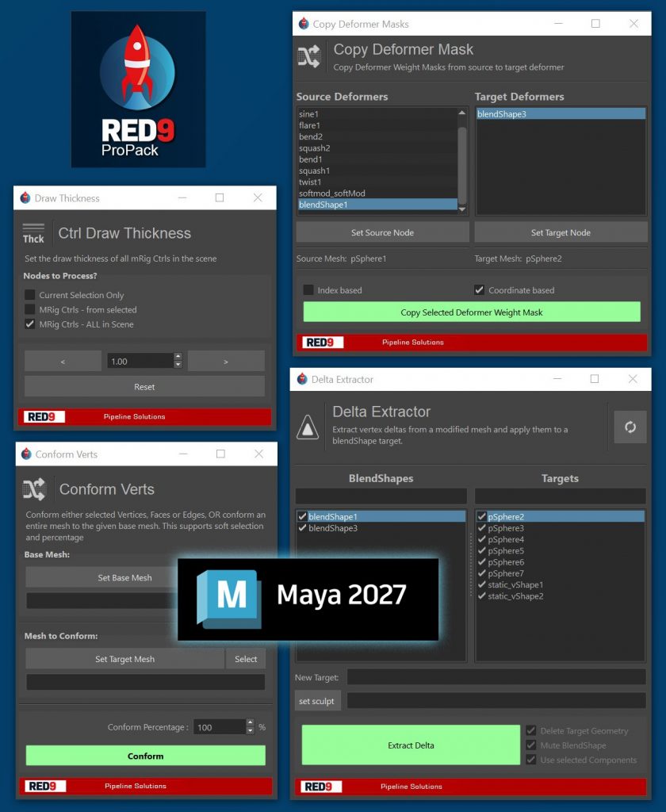
Task: Click the Source Deformers scrollbar thumb
Action: tap(462, 165)
